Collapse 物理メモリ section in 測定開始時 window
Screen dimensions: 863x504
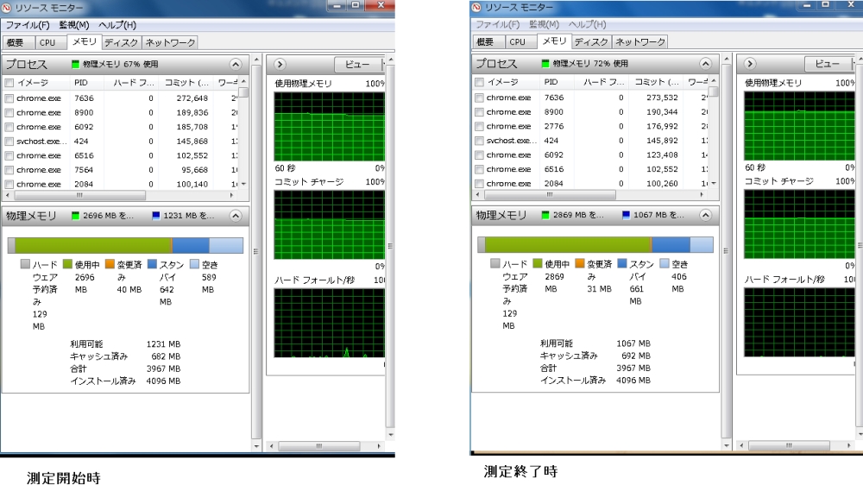pyautogui.click(x=236, y=216)
